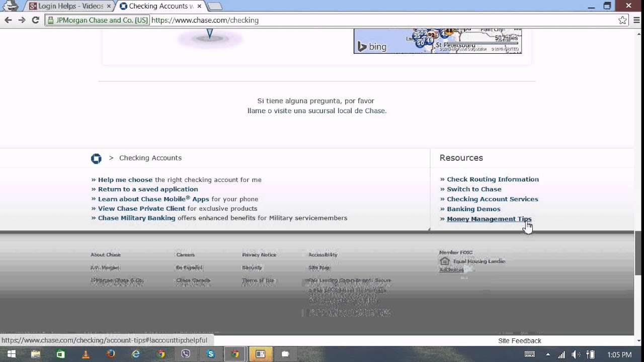
Task: Open Learn about Chase Mobile Apps link
Action: point(153,199)
